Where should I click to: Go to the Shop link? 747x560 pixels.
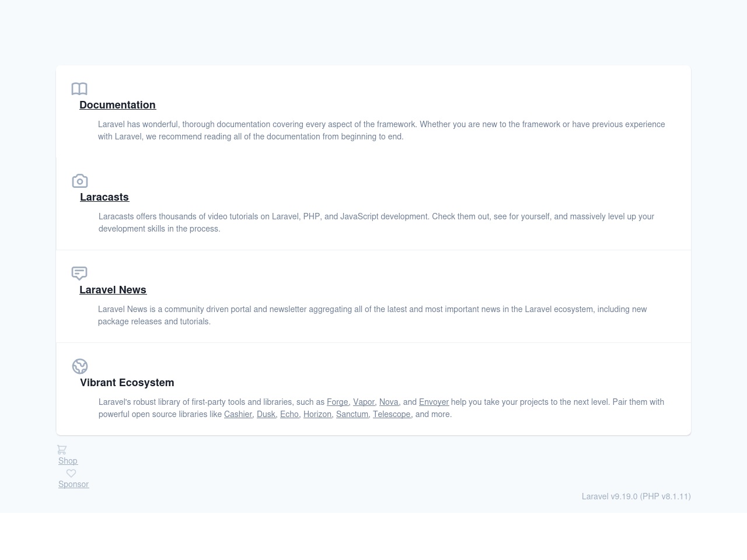pyautogui.click(x=68, y=461)
